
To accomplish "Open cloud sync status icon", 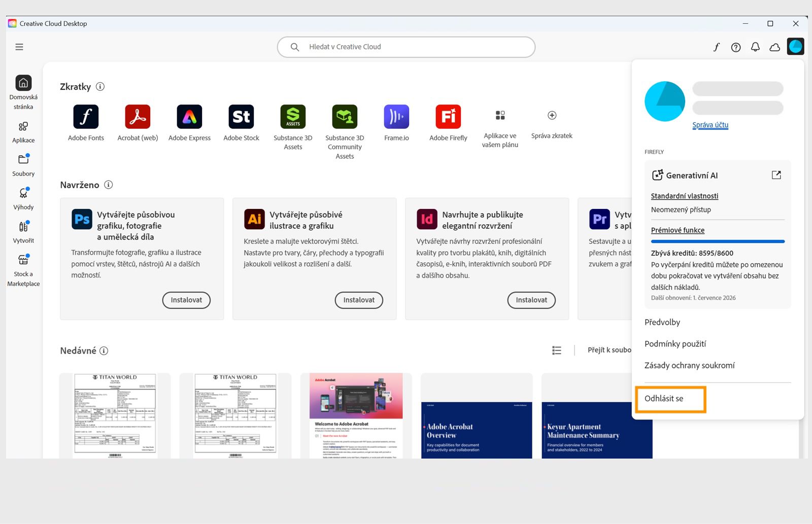I will [775, 47].
